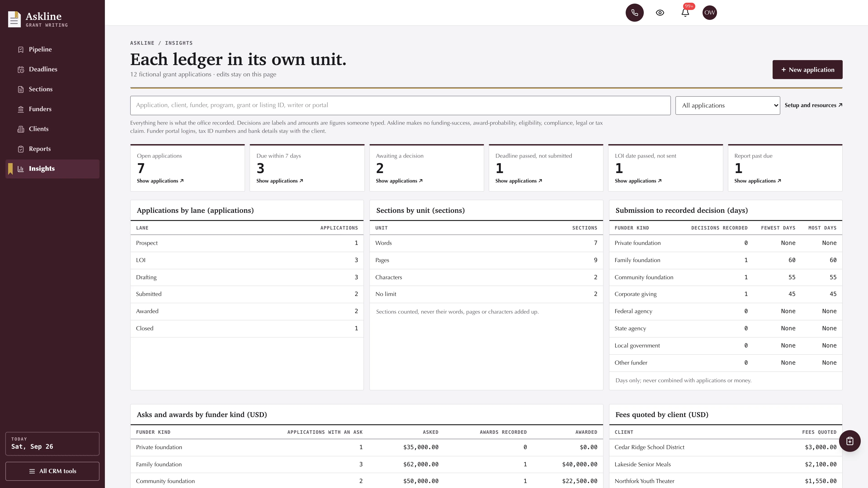Image resolution: width=868 pixels, height=488 pixels.
Task: Show applications awaiting a decision
Action: pos(399,181)
